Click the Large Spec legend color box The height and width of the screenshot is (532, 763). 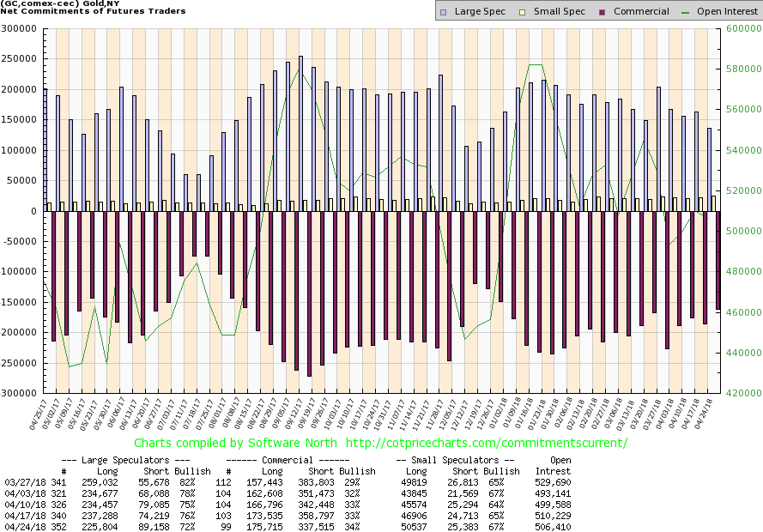click(x=442, y=12)
